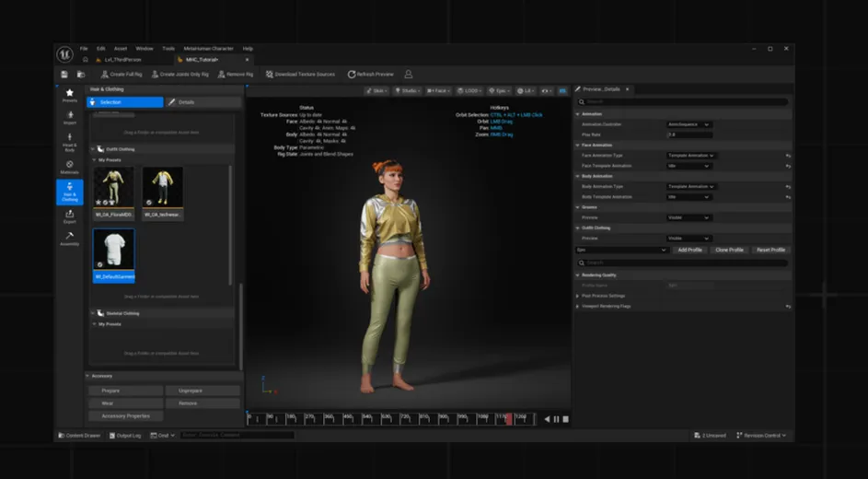Select the WI_DefaultGarment white shirt thumbnail
This screenshot has width=868, height=479.
pos(114,255)
